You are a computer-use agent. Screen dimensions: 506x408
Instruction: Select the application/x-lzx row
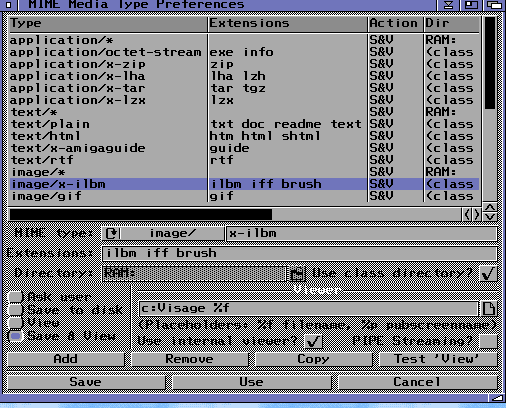point(244,100)
